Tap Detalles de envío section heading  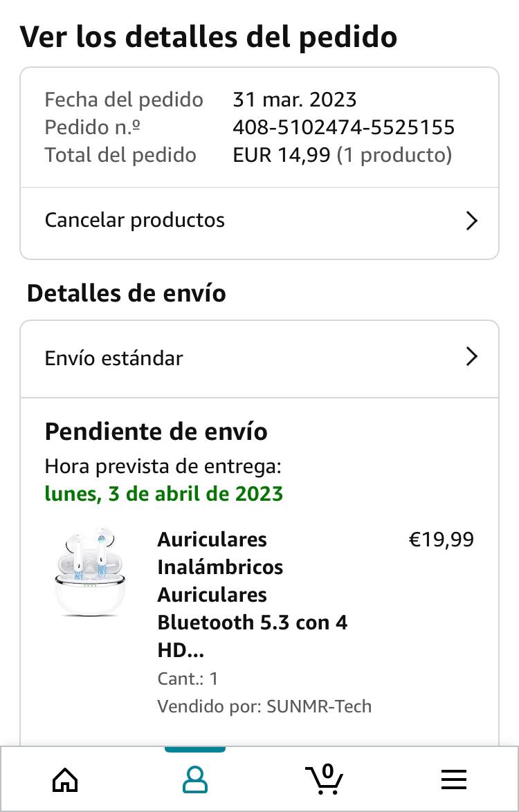126,293
